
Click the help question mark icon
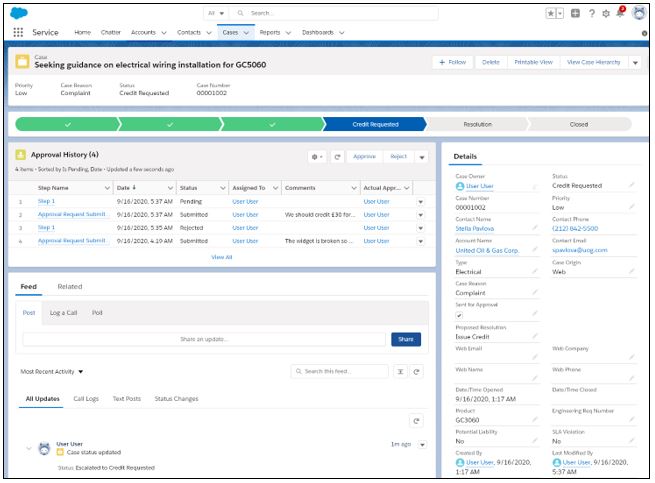tap(592, 13)
